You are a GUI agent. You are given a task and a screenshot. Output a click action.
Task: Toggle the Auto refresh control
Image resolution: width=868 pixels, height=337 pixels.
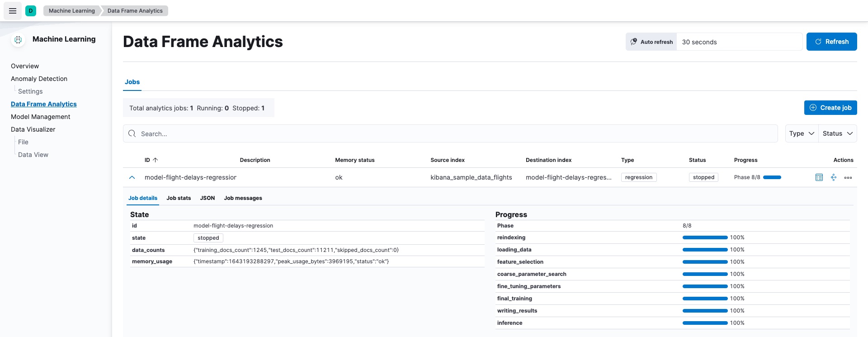(651, 42)
